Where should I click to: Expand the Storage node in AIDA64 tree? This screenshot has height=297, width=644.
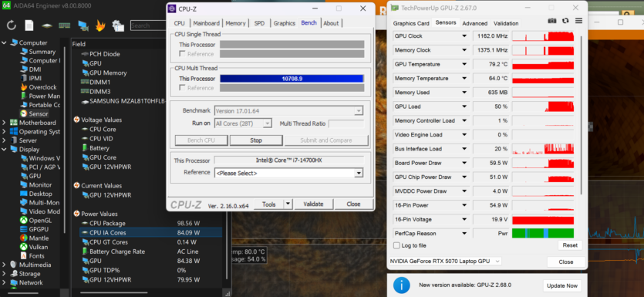(x=4, y=274)
